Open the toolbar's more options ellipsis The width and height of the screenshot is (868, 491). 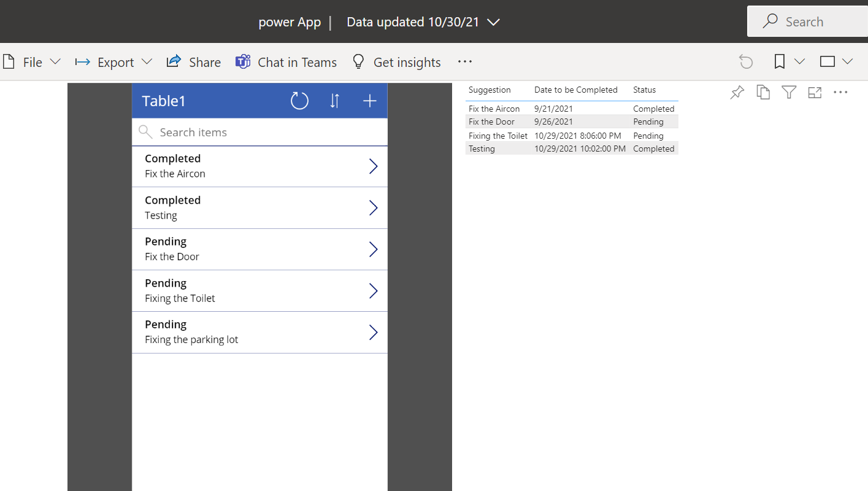pos(465,61)
